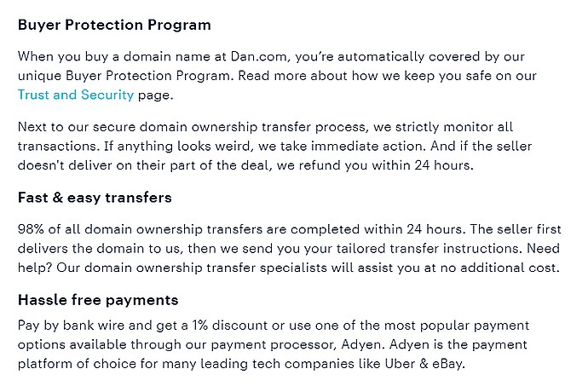Click the word 'page.' after Trust and Security
Image resolution: width=588 pixels, height=392 pixels.
pyautogui.click(x=156, y=95)
